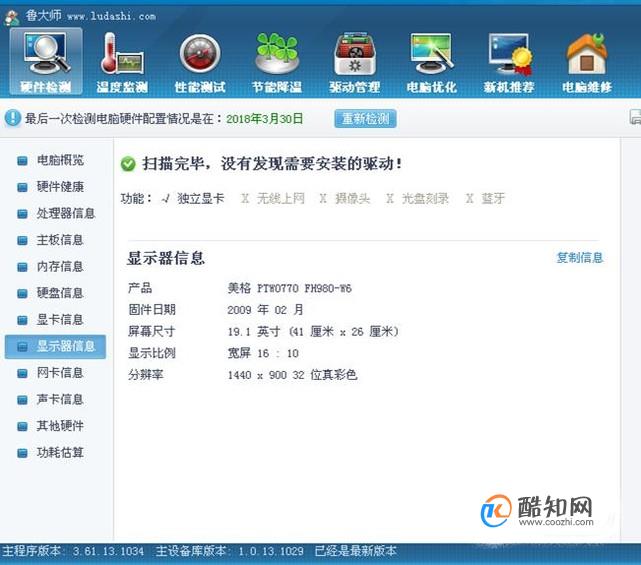This screenshot has height=565, width=641.
Task: Click the date 2018年3月30日
Action: pyautogui.click(x=264, y=119)
